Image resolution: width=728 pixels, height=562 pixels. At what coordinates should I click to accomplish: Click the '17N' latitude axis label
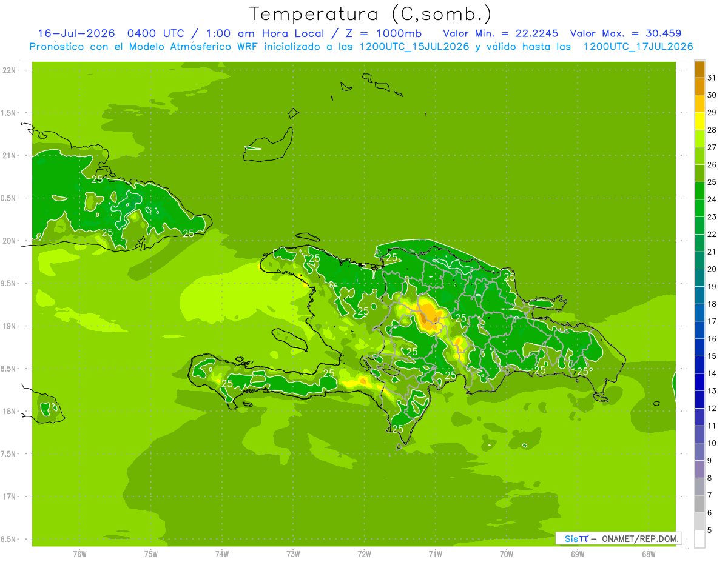coord(10,497)
